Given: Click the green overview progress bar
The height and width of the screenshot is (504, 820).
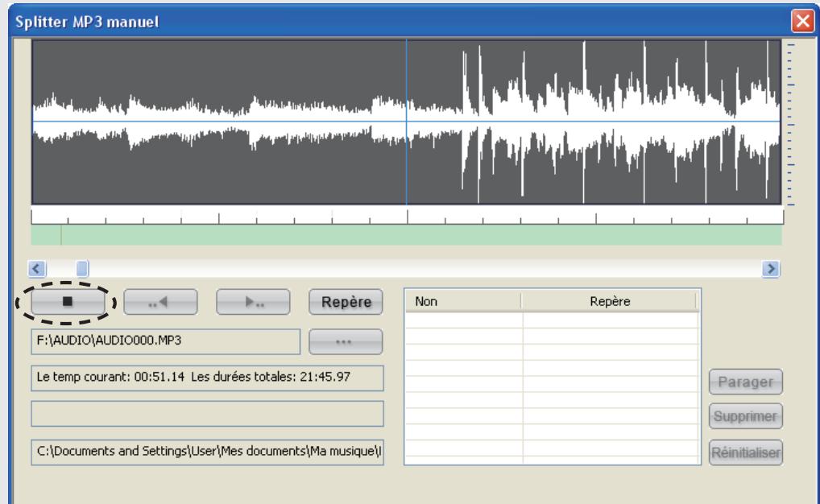Looking at the screenshot, I should point(406,235).
